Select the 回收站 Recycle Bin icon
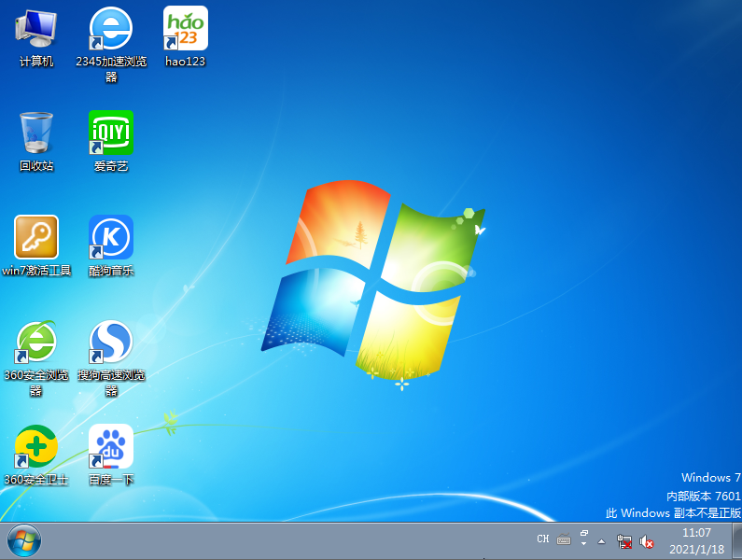This screenshot has height=560, width=742. (x=36, y=133)
